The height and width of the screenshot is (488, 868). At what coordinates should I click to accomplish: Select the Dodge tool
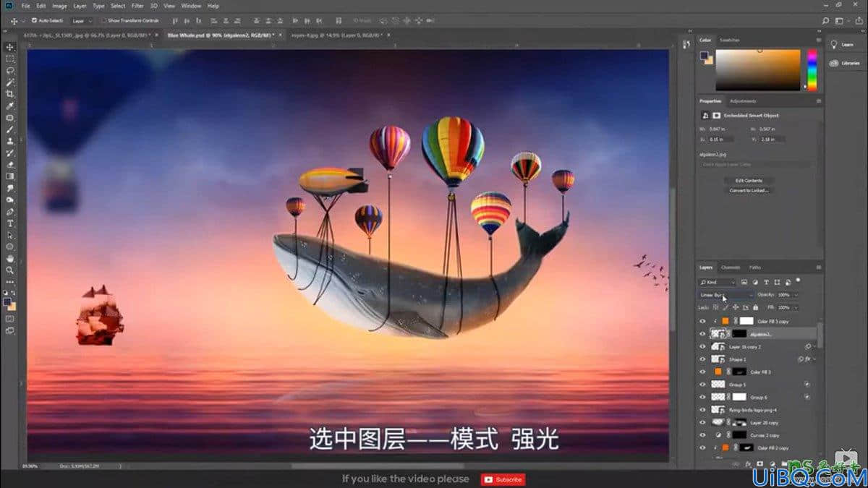10,200
